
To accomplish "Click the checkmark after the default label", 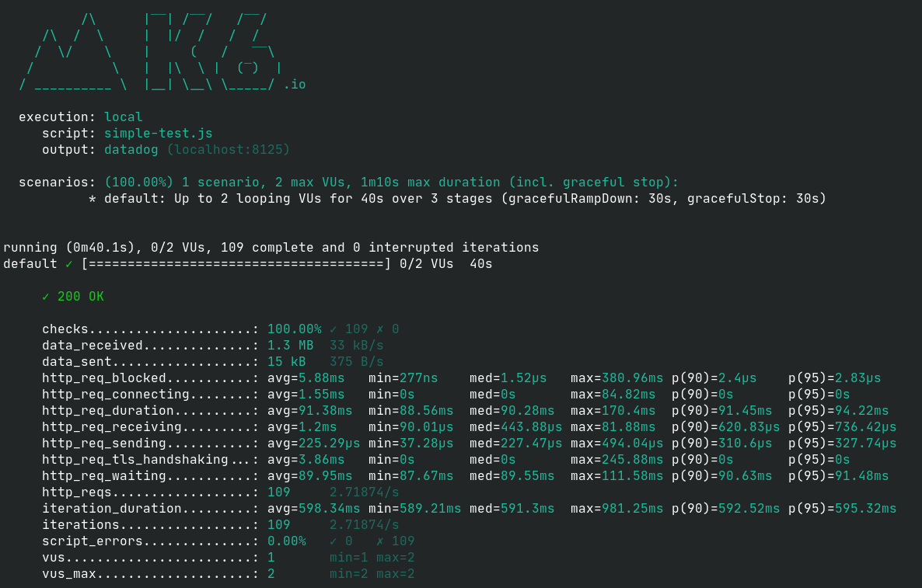I will click(69, 264).
